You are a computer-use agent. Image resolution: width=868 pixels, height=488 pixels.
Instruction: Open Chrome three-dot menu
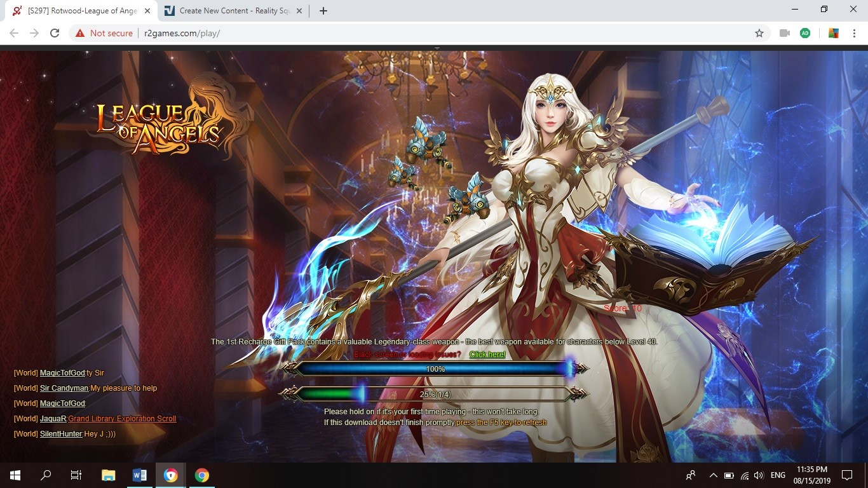854,33
